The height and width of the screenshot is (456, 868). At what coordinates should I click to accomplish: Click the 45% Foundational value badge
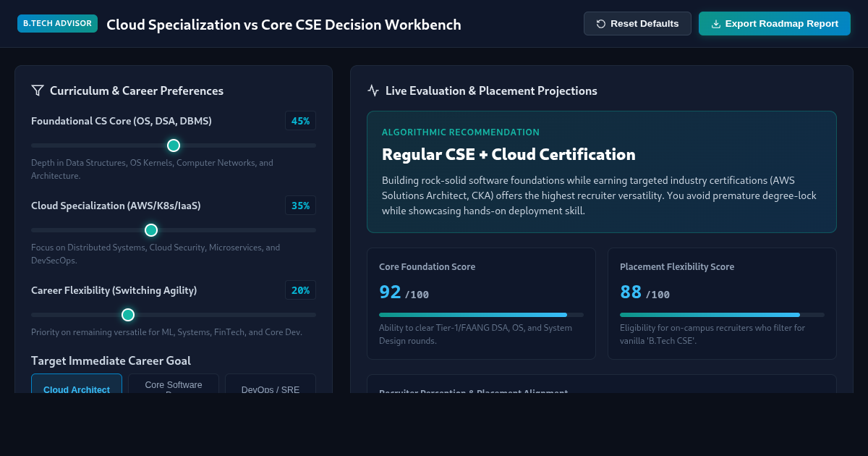tap(300, 121)
